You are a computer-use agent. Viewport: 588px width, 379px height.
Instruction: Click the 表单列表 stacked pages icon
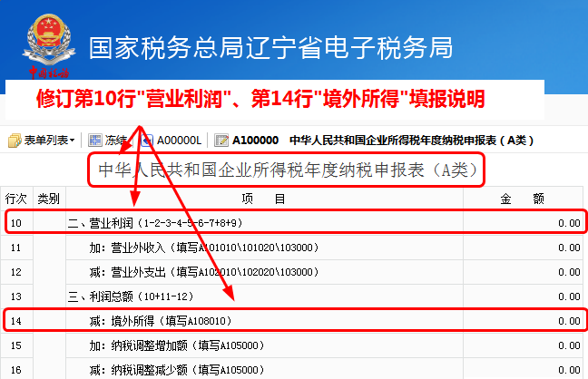point(15,141)
